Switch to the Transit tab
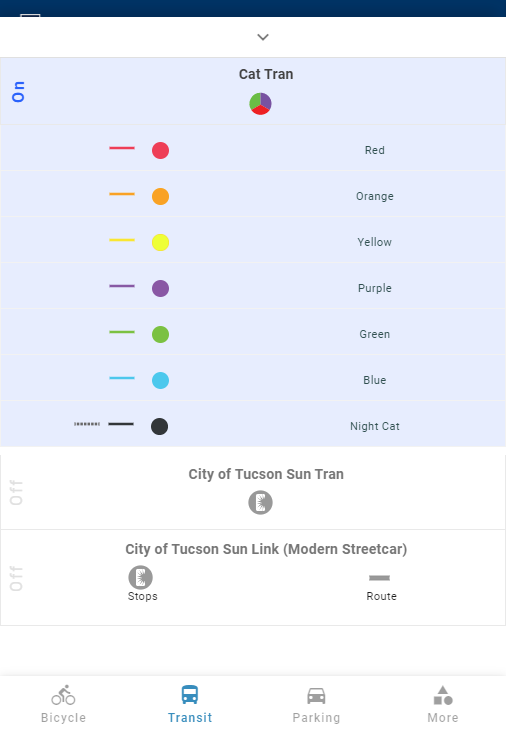This screenshot has height=732, width=506. coord(190,704)
